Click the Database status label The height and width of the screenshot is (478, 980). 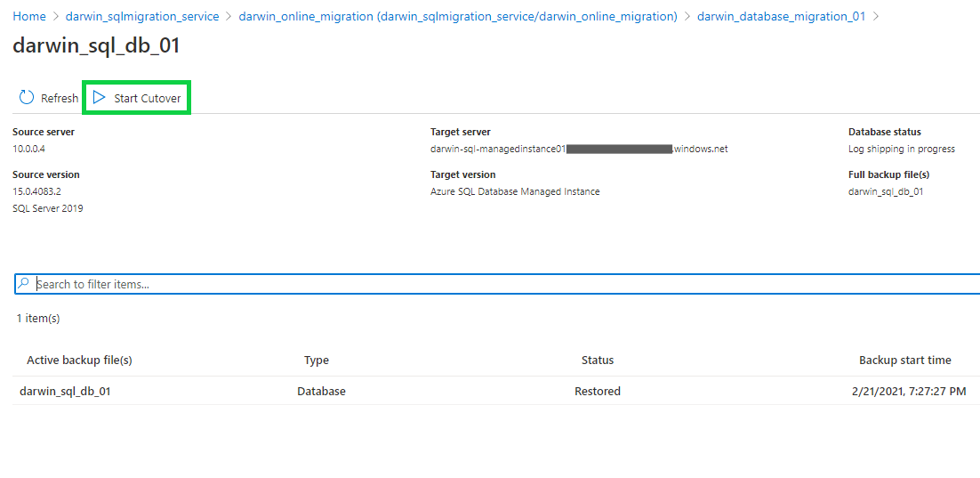(x=884, y=132)
